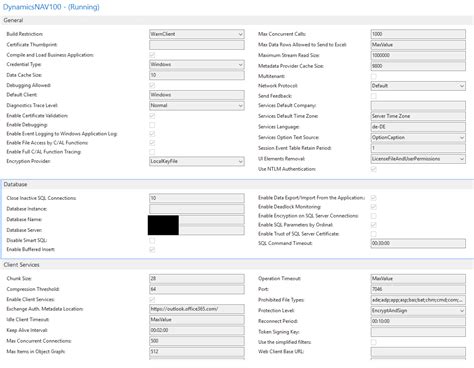Click Exchange Auth. Metadata Location field
Image resolution: width=474 pixels, height=368 pixels.
click(x=197, y=309)
